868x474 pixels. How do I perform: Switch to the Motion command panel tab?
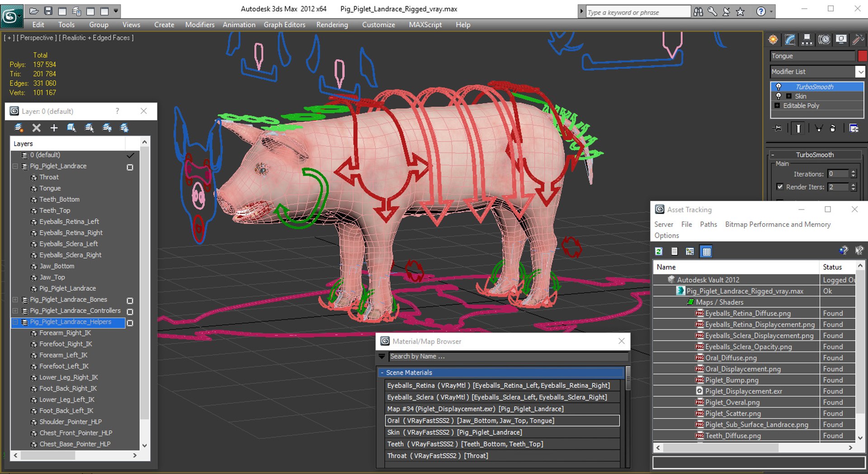[x=824, y=40]
